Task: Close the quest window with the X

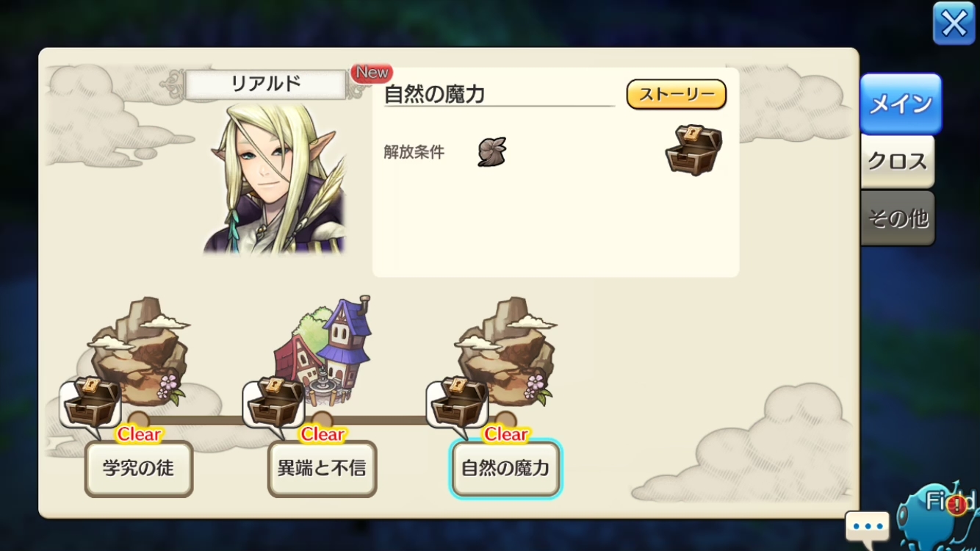Action: coord(954,24)
